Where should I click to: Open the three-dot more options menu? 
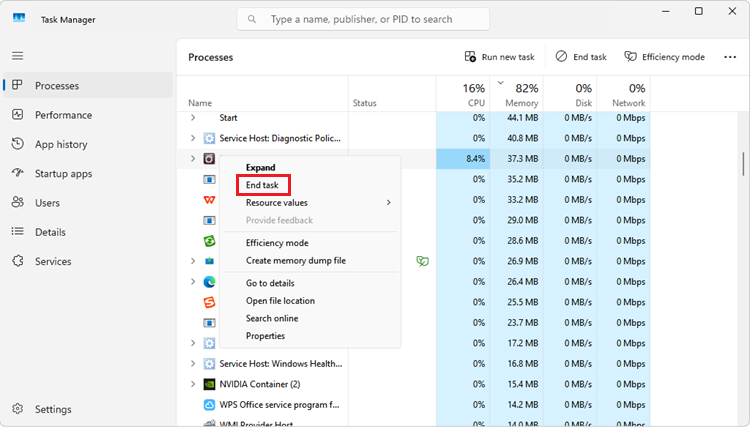click(x=730, y=57)
